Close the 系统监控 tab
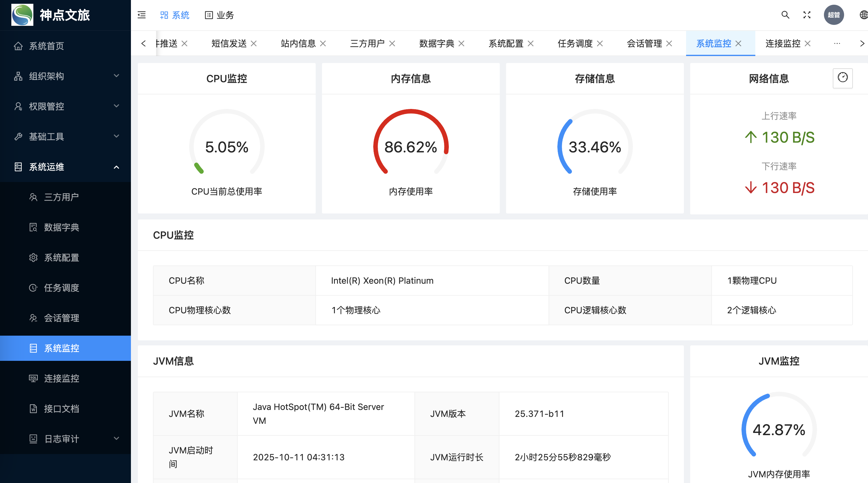 [739, 43]
